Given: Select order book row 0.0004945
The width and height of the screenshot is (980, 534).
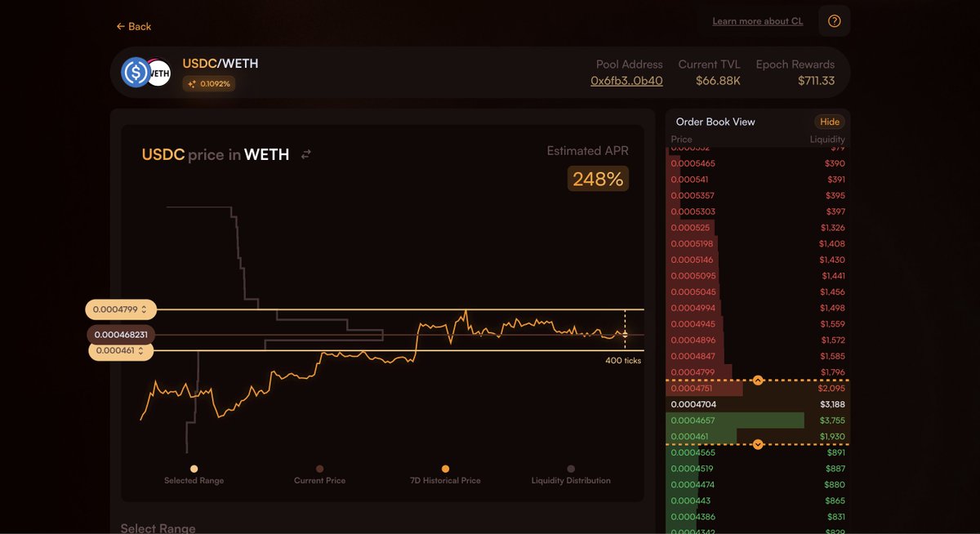Looking at the screenshot, I should click(x=758, y=324).
